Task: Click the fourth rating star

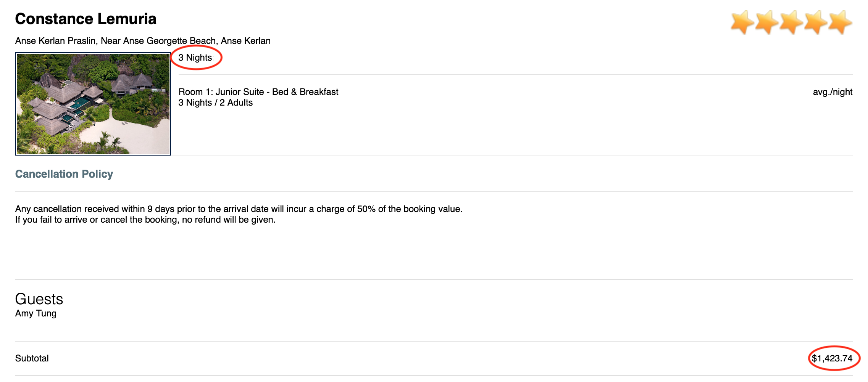Action: coord(815,22)
